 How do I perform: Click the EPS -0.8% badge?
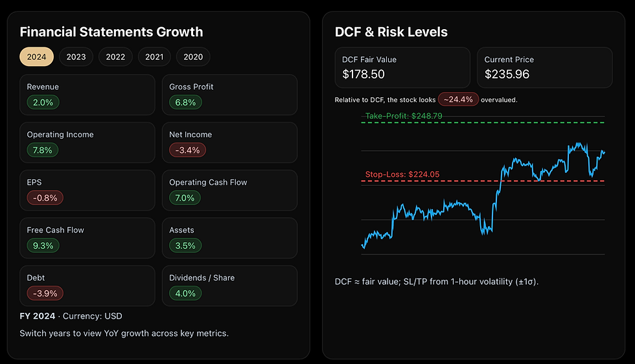(45, 198)
